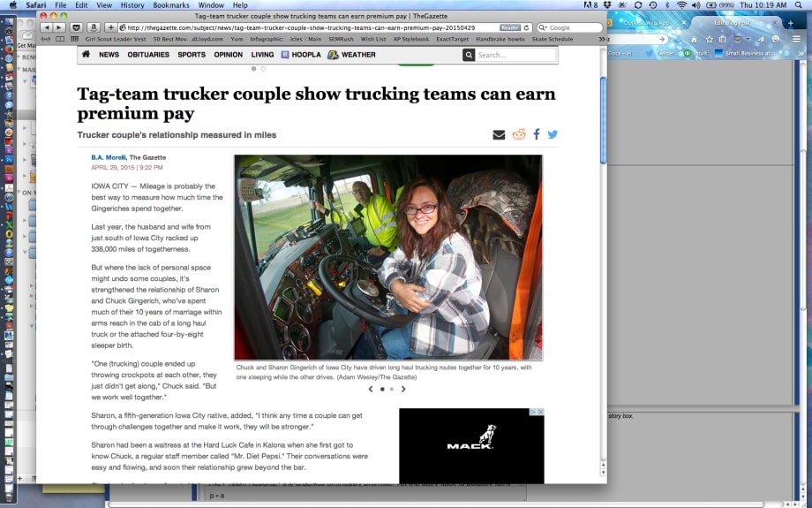The height and width of the screenshot is (508, 812).
Task: Expand Firefox bookmarks toolbar overflow chevron
Action: coord(801,53)
